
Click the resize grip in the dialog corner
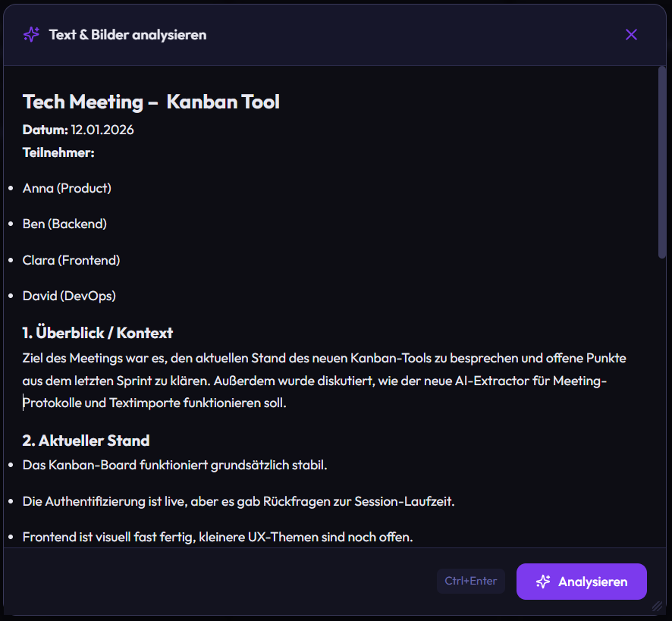pos(657,606)
